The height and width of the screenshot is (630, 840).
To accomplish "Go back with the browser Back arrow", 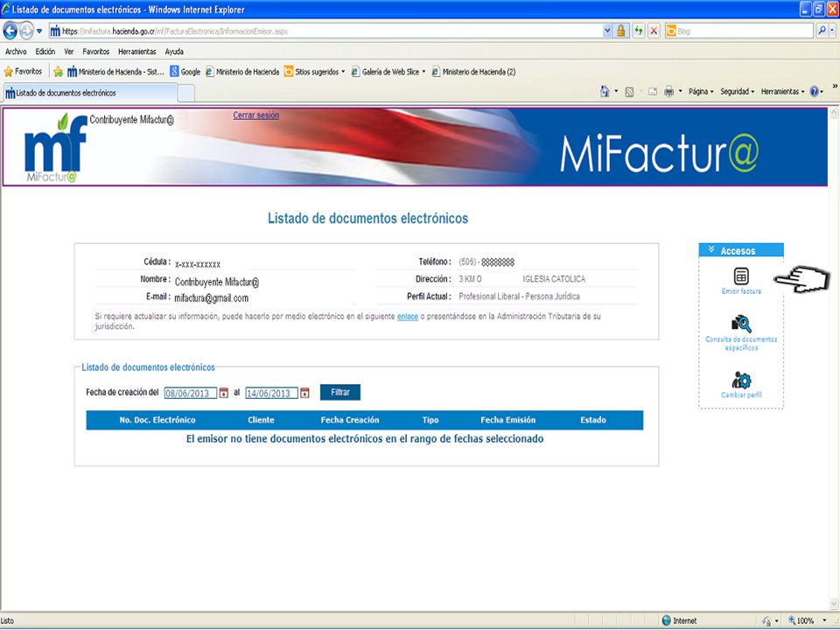I will 10,31.
